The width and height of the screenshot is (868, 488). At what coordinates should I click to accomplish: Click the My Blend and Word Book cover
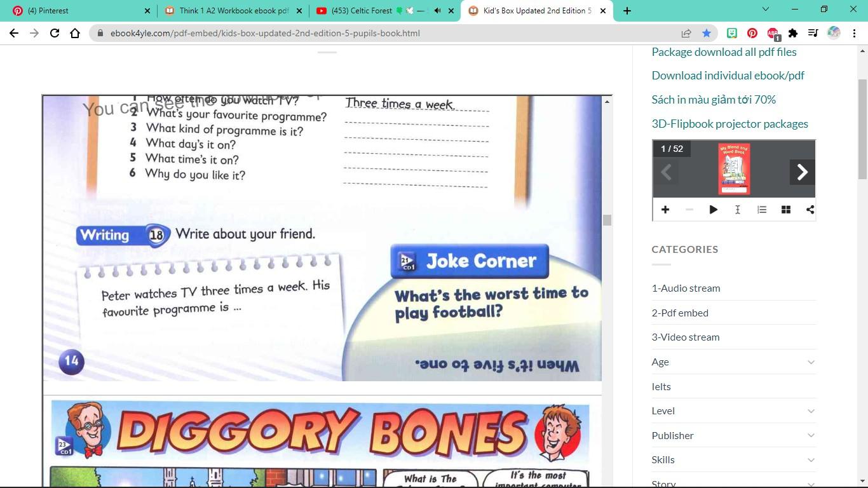tap(734, 169)
